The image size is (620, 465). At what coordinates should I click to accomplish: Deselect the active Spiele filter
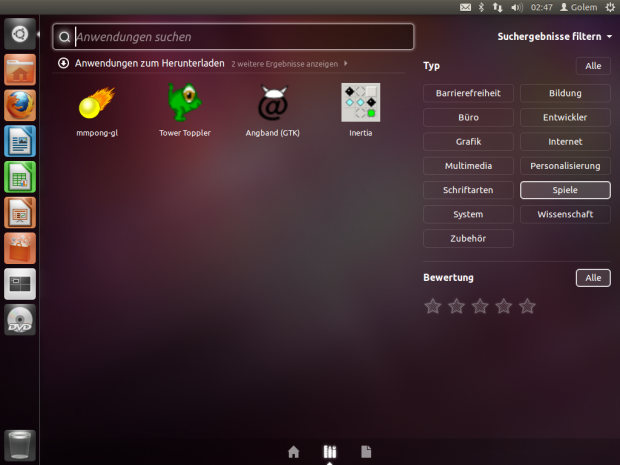pos(565,190)
